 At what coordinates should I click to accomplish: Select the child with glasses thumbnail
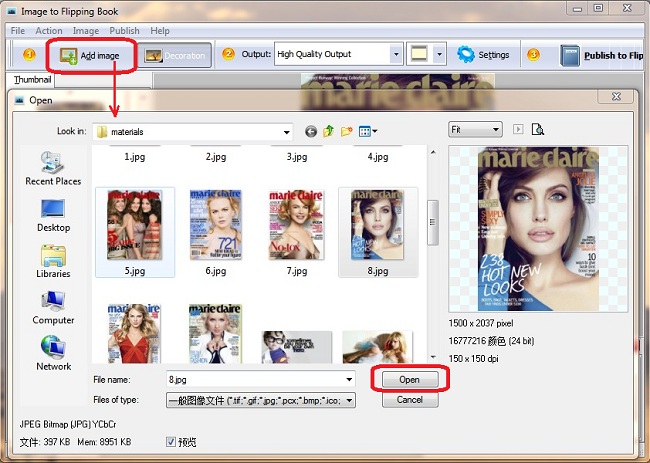(x=296, y=347)
